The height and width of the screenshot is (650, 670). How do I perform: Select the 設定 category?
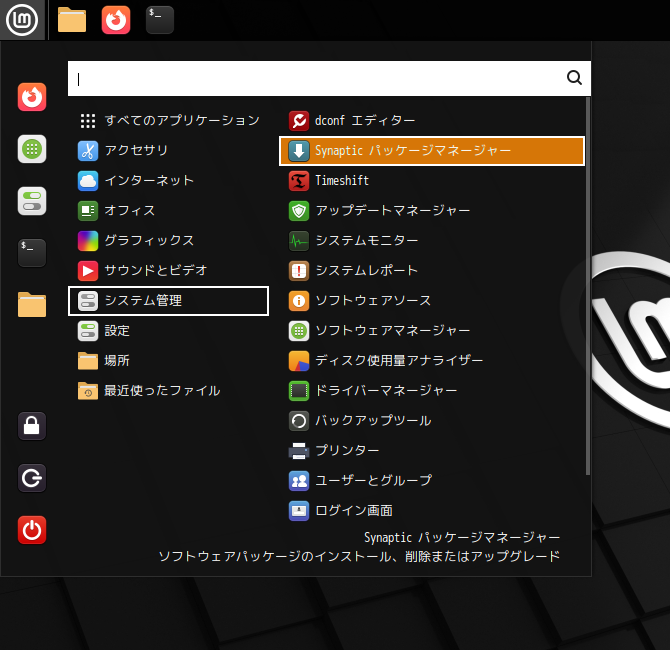coord(168,331)
